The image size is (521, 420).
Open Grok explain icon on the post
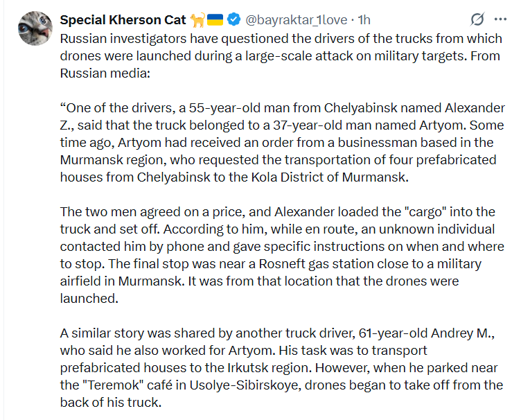(477, 19)
